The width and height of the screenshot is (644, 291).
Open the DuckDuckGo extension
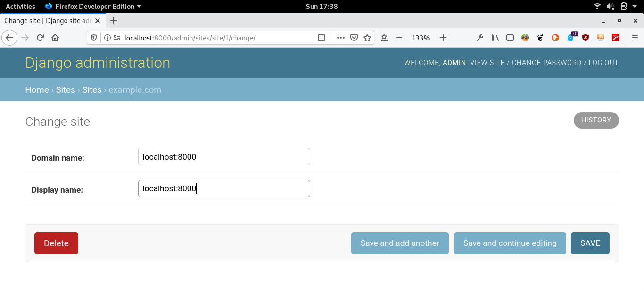[555, 38]
